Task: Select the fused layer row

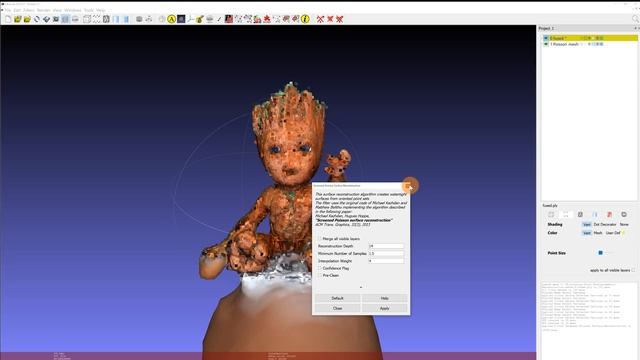Action: tap(590, 38)
